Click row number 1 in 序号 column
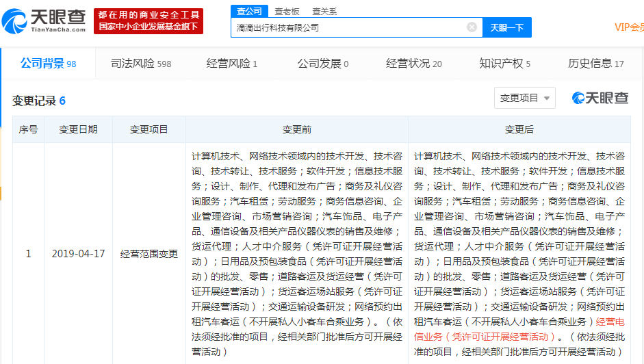The width and height of the screenshot is (644, 364). 28,254
